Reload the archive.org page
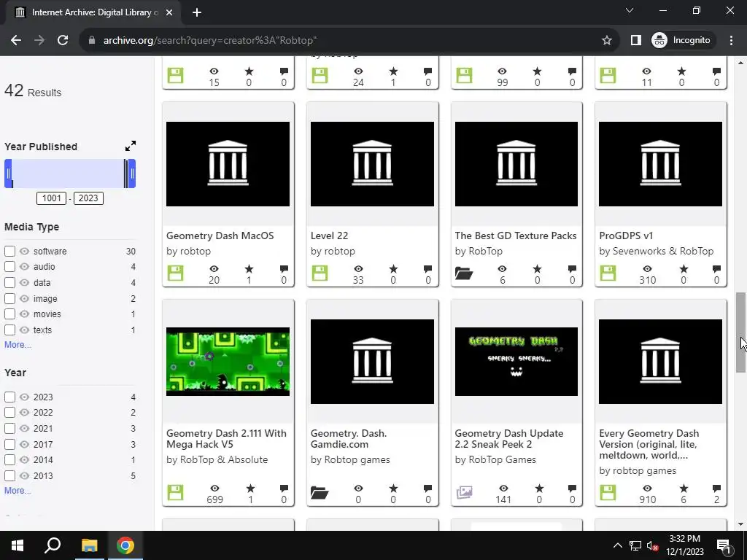 click(63, 41)
